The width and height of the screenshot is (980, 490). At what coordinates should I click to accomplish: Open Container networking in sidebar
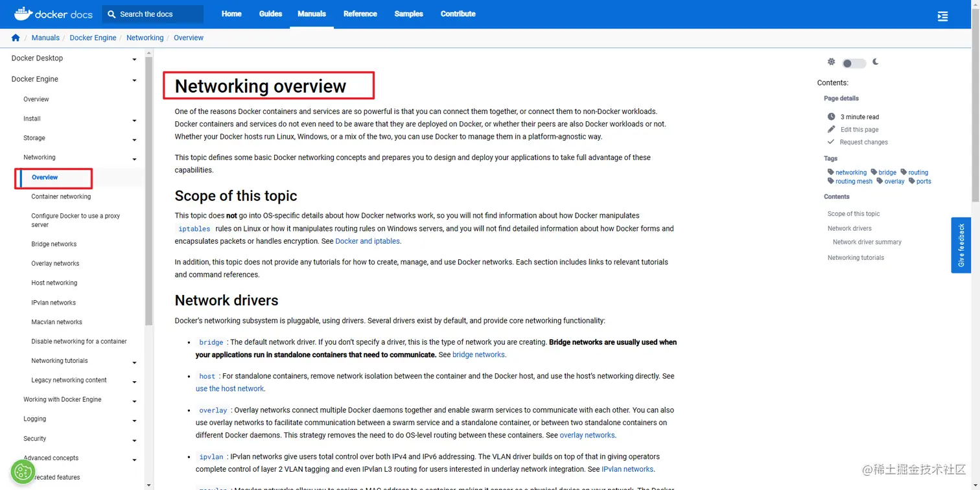61,196
